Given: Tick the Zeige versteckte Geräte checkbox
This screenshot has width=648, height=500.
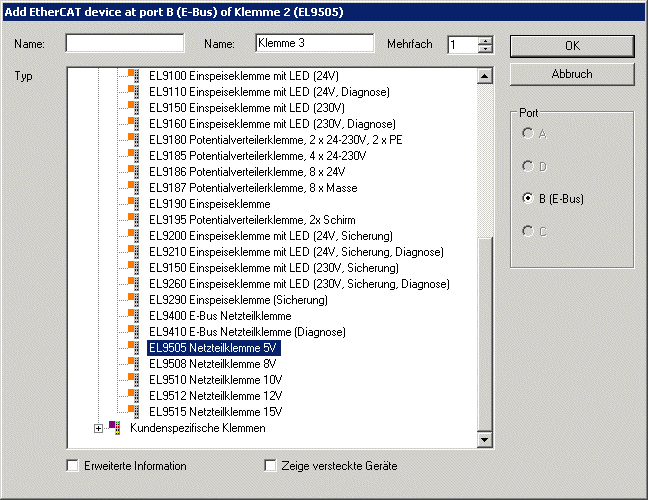Looking at the screenshot, I should (270, 466).
